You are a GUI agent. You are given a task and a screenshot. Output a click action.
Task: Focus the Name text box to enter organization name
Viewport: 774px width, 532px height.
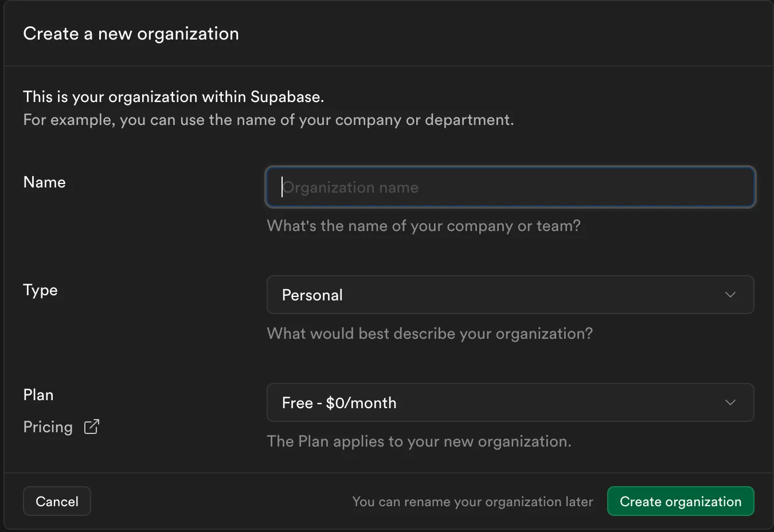[x=510, y=187]
